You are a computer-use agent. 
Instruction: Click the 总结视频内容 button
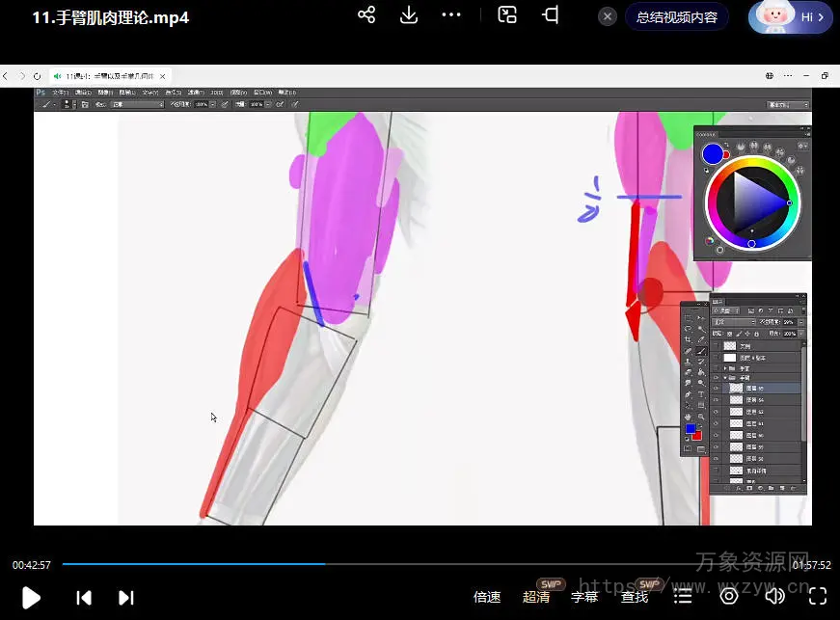point(677,17)
